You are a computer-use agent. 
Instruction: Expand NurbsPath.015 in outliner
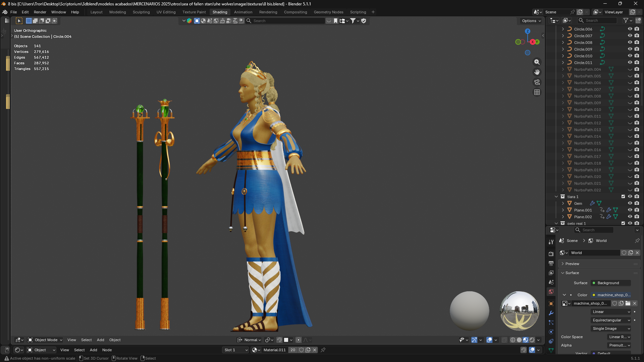coord(563,143)
